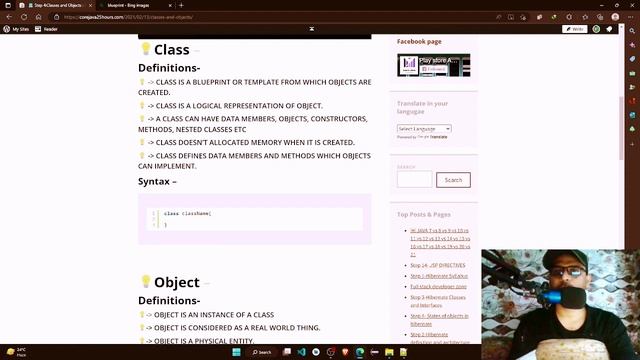Open File Explorer from taskbar
Image resolution: width=640 pixels, height=360 pixels.
(x=389, y=352)
